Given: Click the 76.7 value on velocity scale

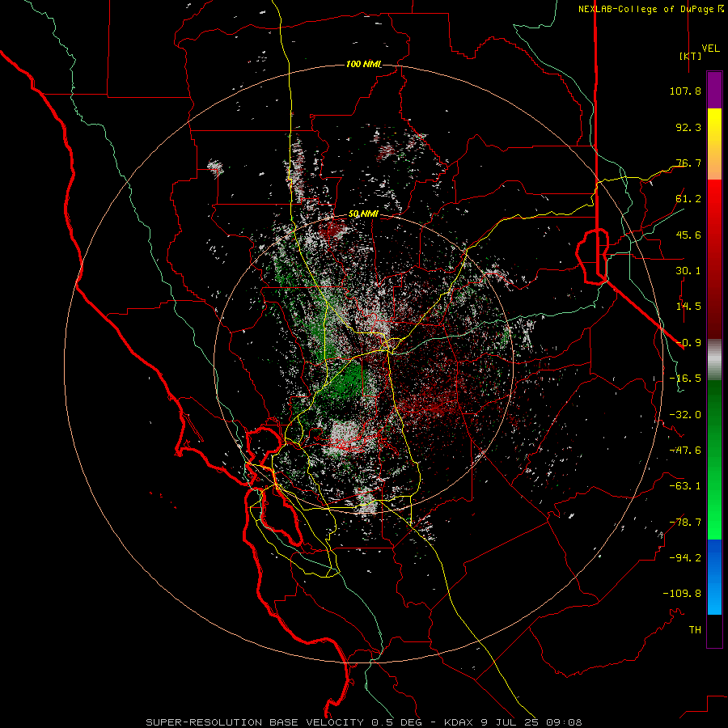Looking at the screenshot, I should click(x=688, y=163).
